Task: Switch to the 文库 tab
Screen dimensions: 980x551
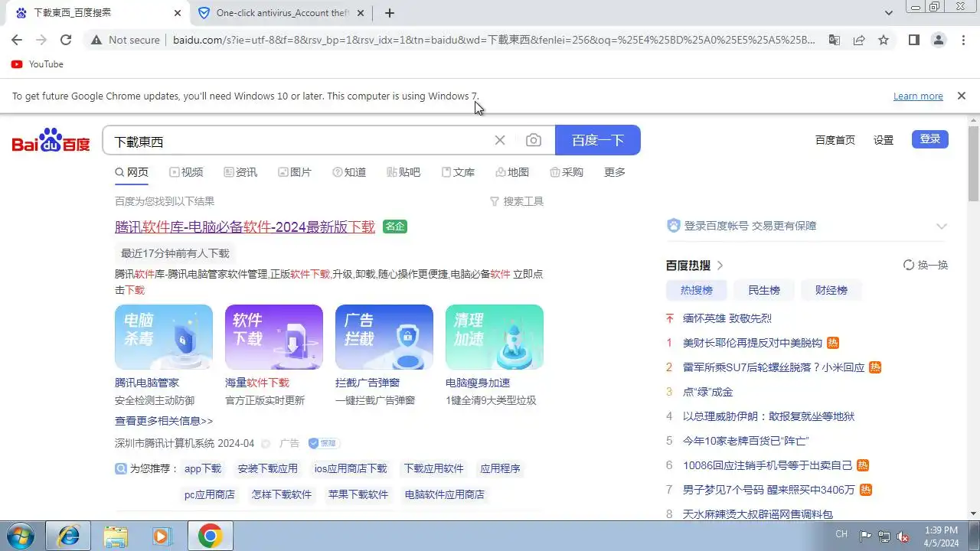Action: (x=458, y=172)
